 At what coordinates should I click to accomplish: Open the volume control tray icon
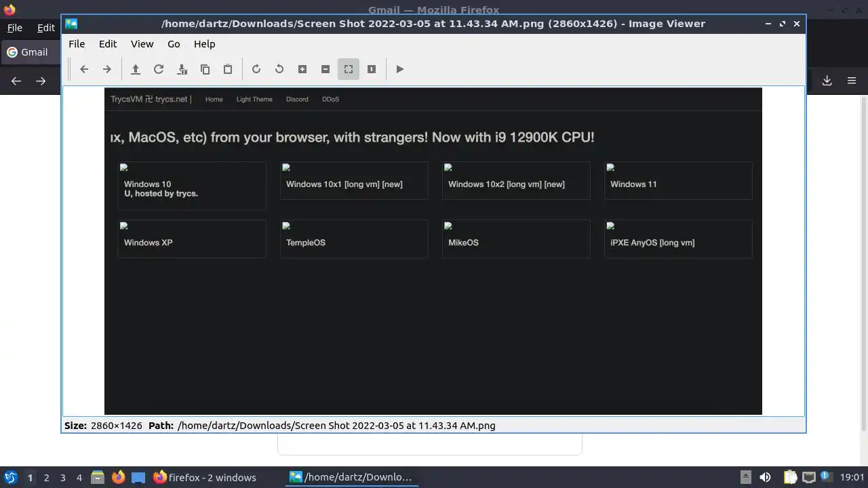pos(765,477)
